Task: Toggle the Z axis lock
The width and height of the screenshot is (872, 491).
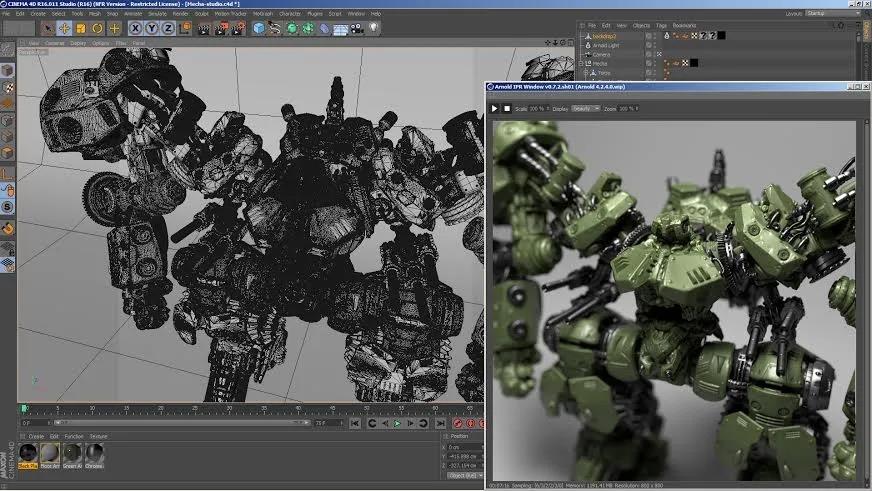Action: pos(166,28)
